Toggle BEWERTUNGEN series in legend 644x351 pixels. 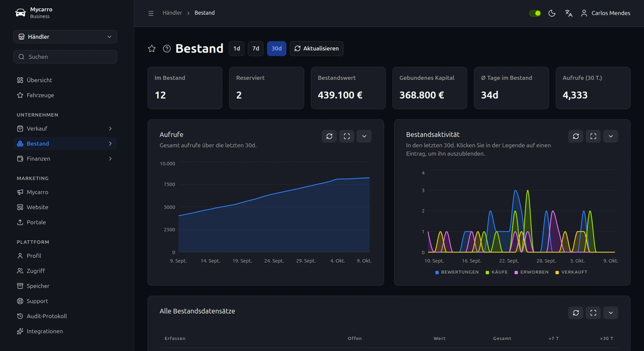pos(457,272)
